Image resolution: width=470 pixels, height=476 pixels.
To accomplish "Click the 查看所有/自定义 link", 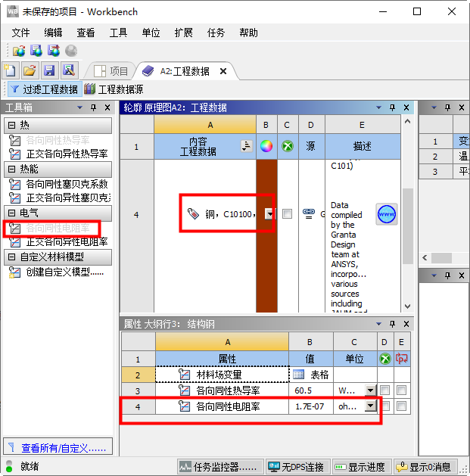I will click(62, 447).
